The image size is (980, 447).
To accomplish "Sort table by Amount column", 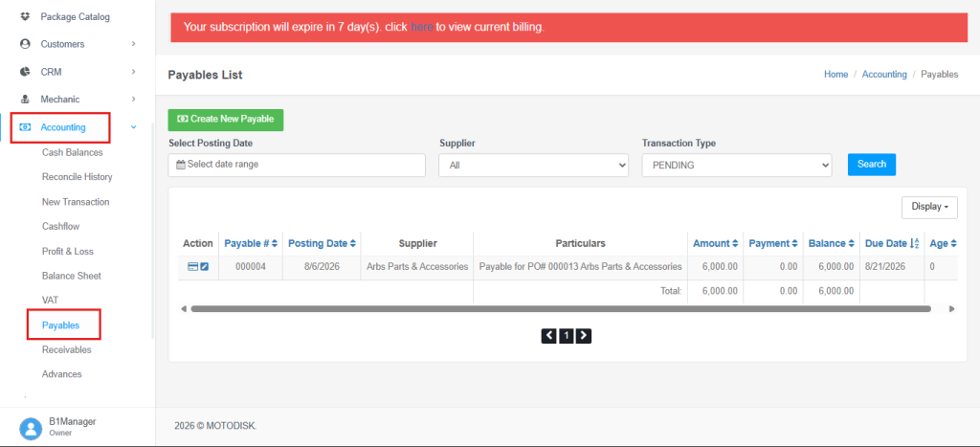I will [715, 244].
